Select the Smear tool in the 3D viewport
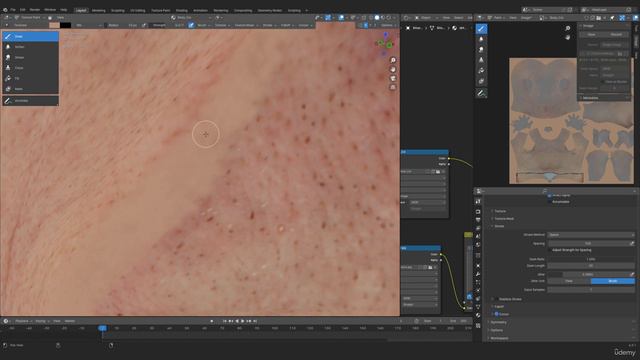The height and width of the screenshot is (360, 640). pos(30,58)
